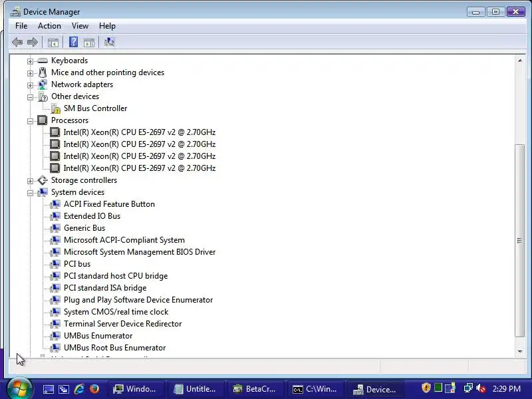This screenshot has width=532, height=399.
Task: Open the Windows Start orb
Action: (x=19, y=389)
